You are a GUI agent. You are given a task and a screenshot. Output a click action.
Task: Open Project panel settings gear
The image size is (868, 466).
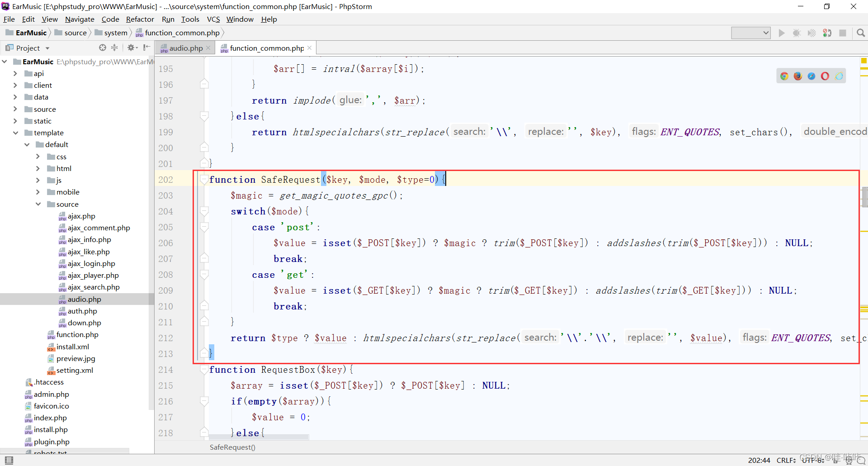click(x=132, y=48)
